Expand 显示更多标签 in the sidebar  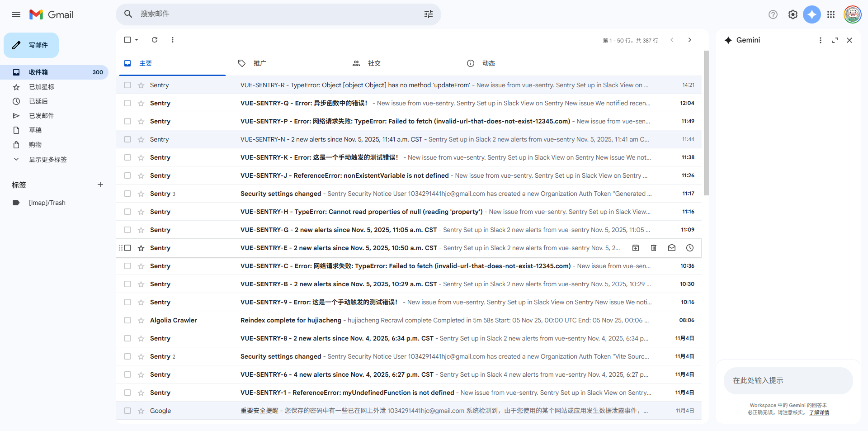[47, 159]
